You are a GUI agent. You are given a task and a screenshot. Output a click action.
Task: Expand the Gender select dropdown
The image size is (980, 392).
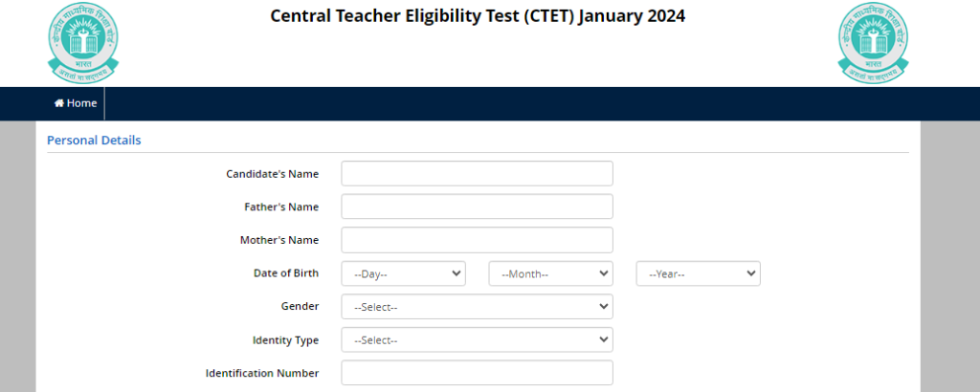[477, 307]
